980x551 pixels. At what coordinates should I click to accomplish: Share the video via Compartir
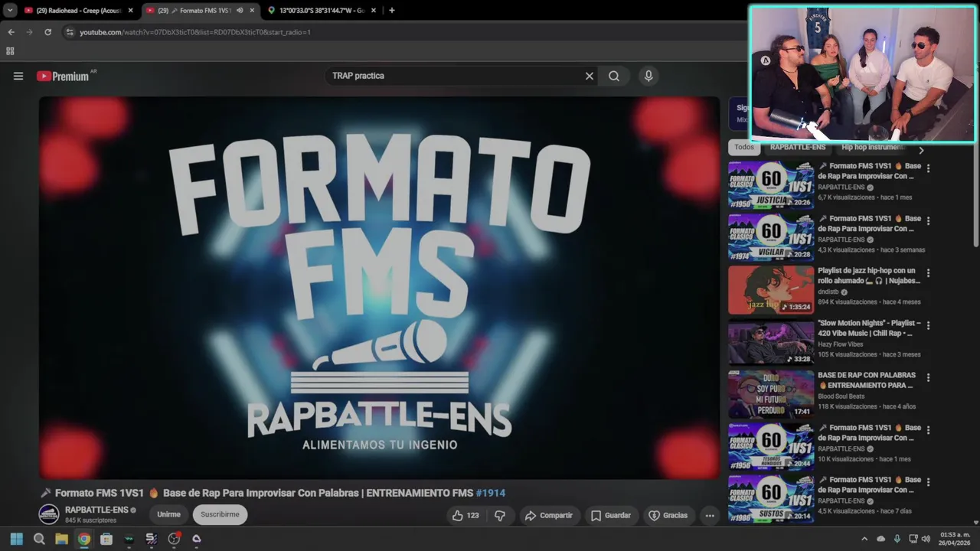549,515
